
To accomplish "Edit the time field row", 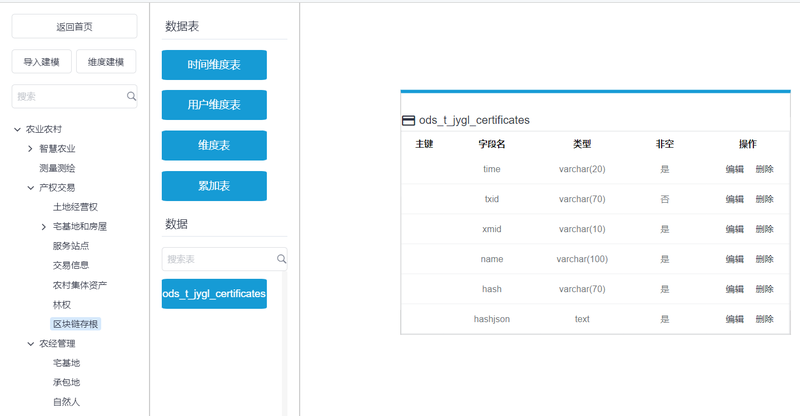I will click(x=735, y=169).
